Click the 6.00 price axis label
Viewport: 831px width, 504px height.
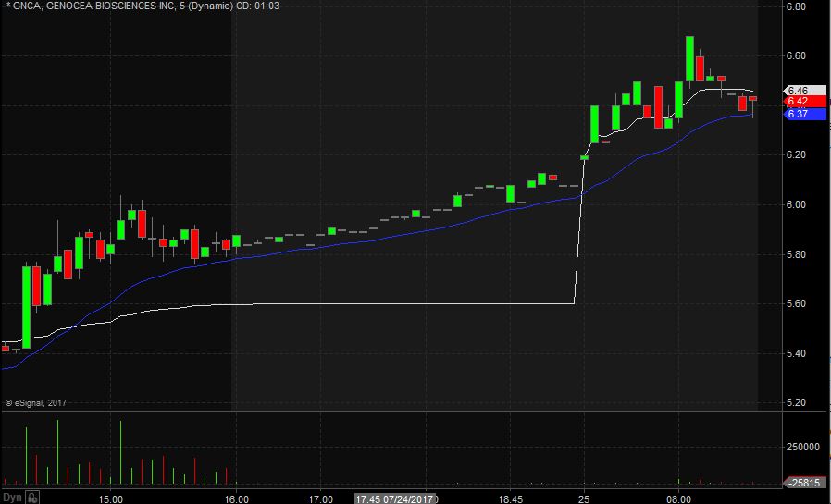tap(796, 204)
